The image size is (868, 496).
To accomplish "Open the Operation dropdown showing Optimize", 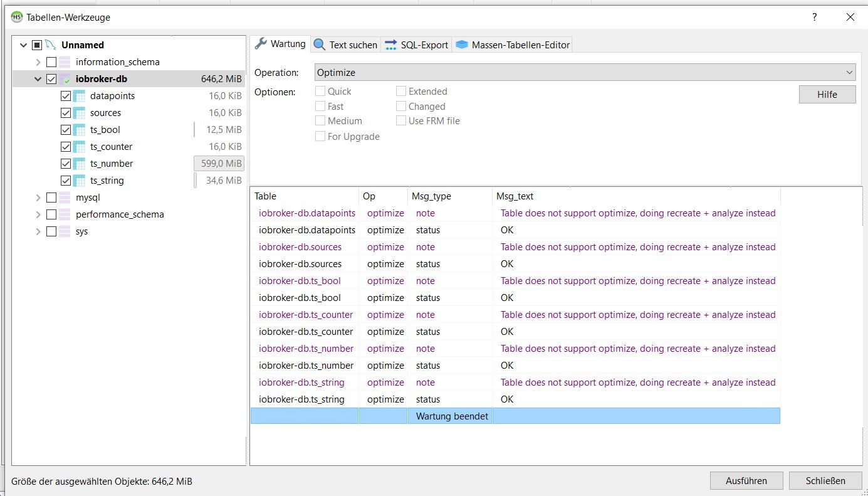I will [585, 73].
